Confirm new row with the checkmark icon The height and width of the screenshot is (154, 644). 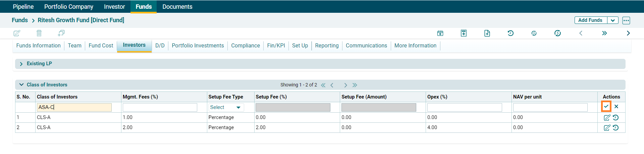coord(606,107)
